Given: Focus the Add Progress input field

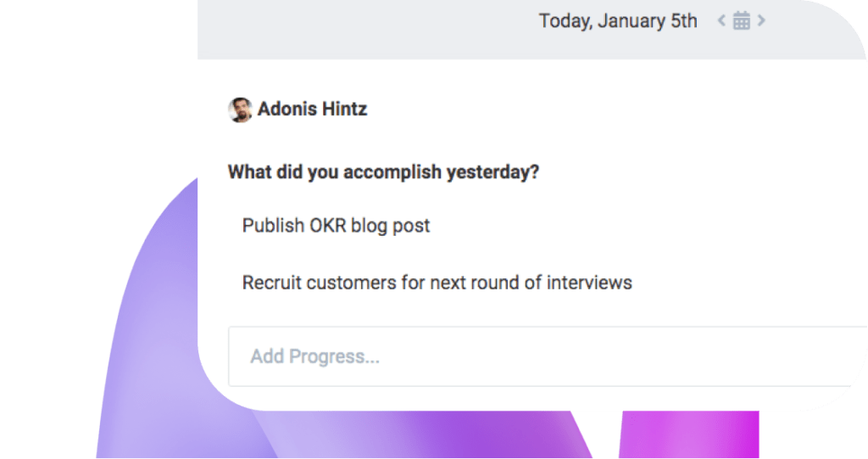Looking at the screenshot, I should pyautogui.click(x=547, y=356).
